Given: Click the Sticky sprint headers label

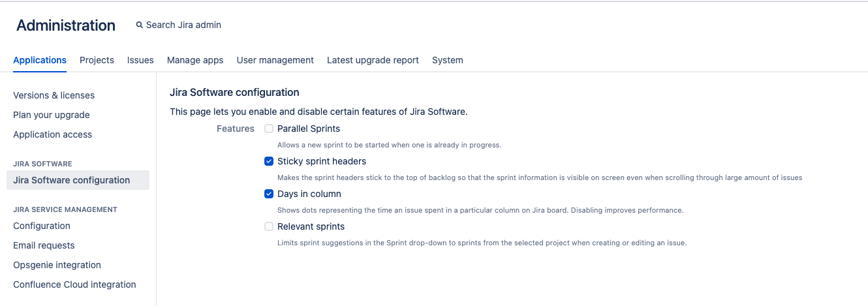Looking at the screenshot, I should pos(322,161).
